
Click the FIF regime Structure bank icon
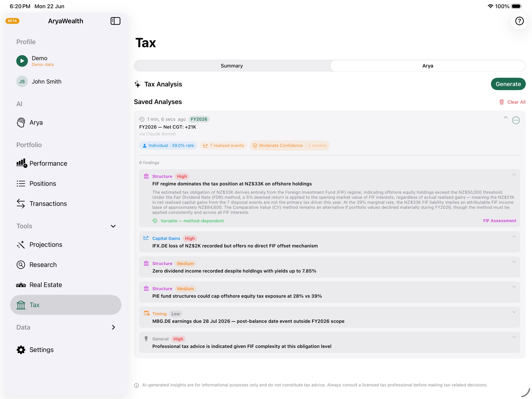pos(146,176)
